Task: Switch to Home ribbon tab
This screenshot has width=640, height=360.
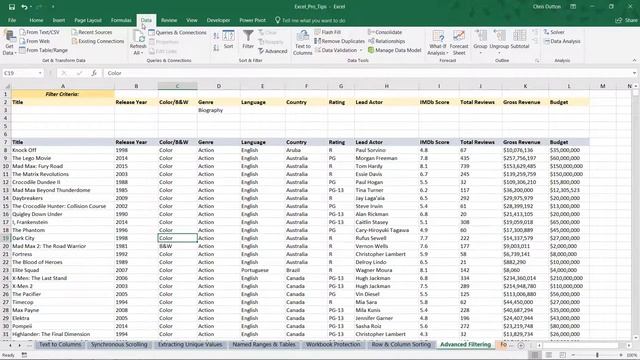Action: 36,20
